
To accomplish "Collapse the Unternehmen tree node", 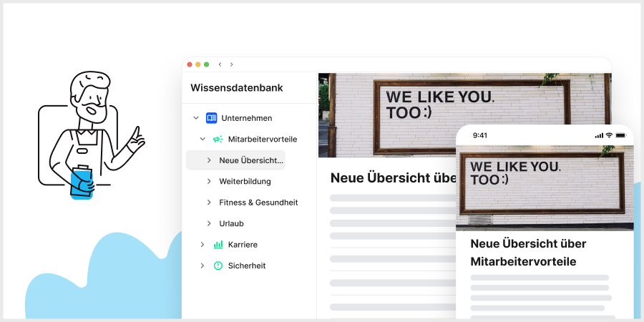I will [x=196, y=118].
